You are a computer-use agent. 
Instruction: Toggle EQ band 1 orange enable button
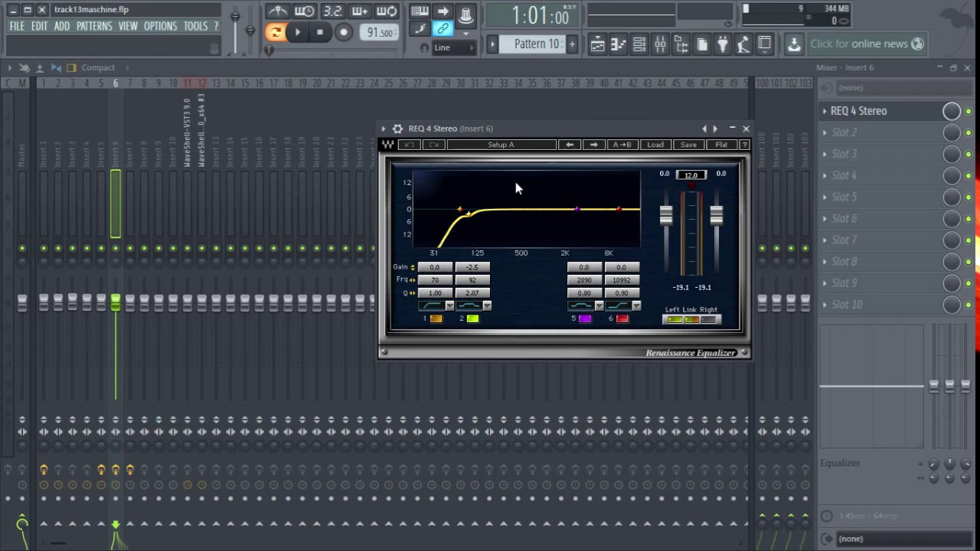coord(436,318)
